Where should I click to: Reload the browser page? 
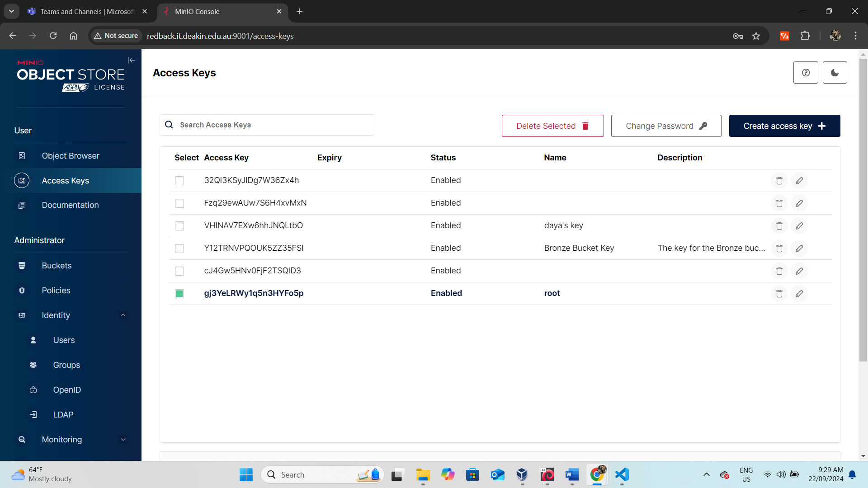tap(53, 36)
